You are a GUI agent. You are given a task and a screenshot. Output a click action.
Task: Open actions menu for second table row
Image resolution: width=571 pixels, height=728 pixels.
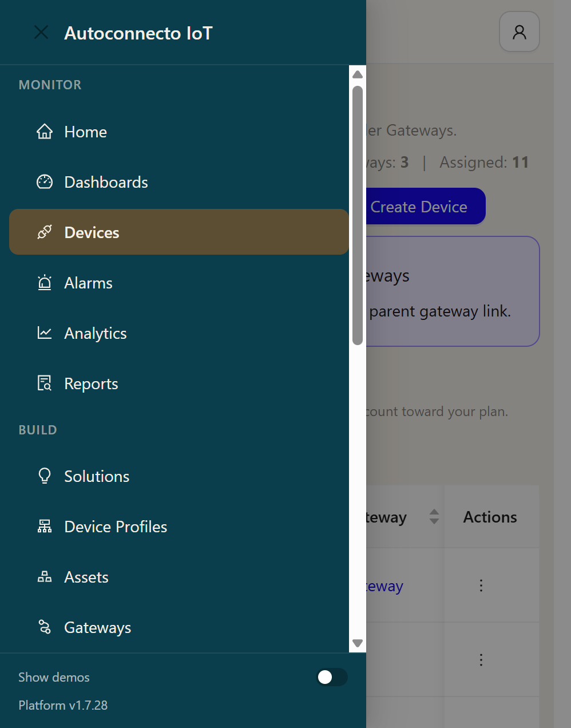[481, 660]
